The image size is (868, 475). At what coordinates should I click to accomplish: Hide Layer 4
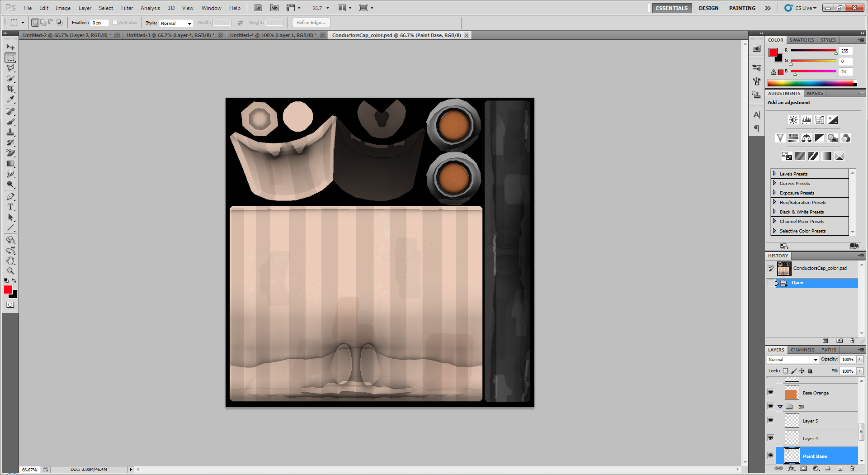click(x=771, y=438)
